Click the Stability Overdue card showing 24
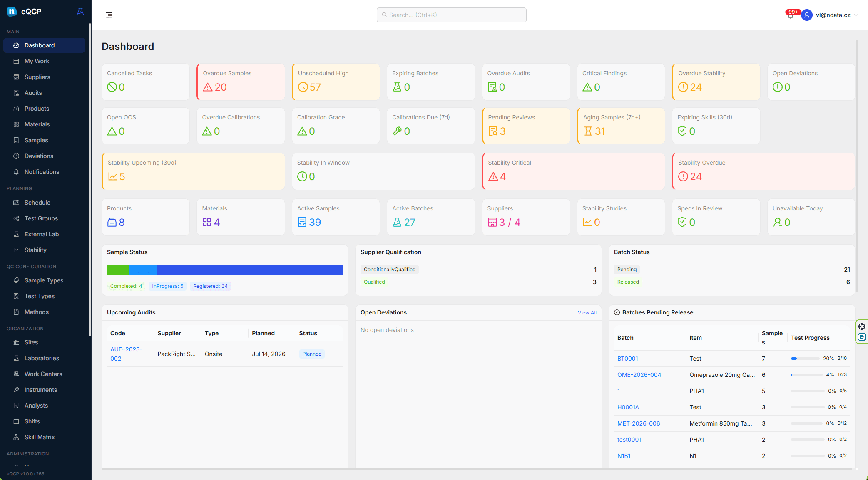868x480 pixels. pos(764,171)
